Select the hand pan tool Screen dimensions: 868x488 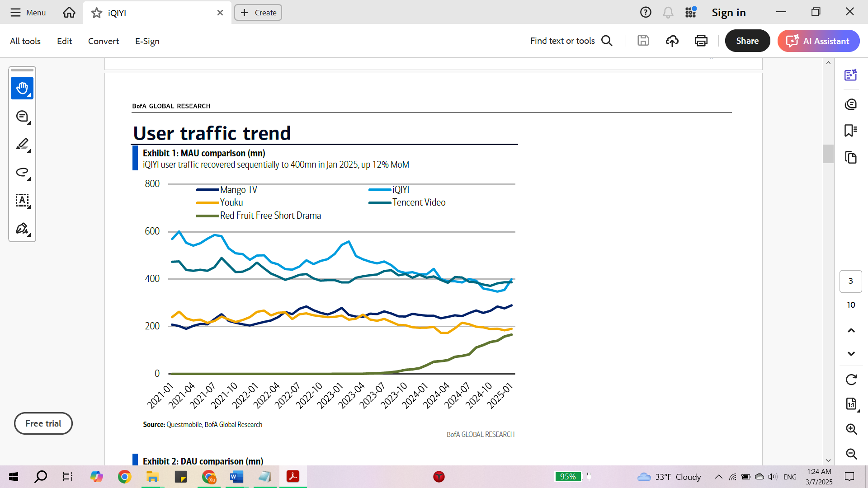click(22, 88)
